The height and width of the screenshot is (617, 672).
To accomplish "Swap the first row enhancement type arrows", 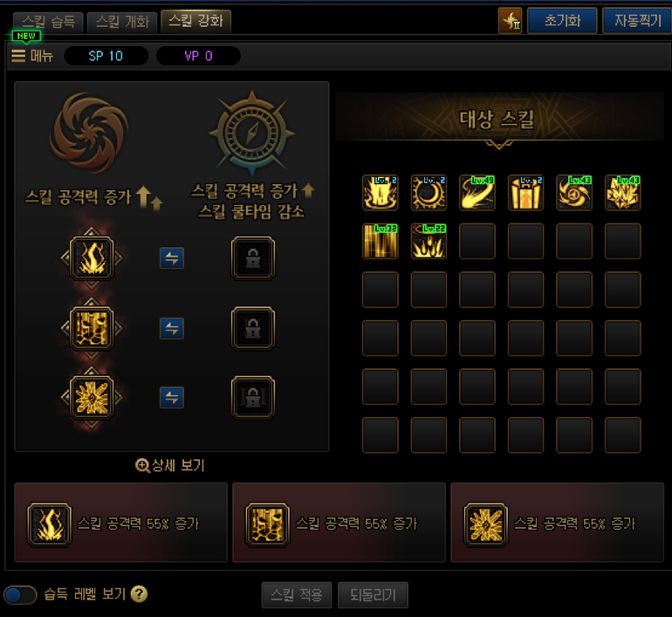I will (172, 258).
